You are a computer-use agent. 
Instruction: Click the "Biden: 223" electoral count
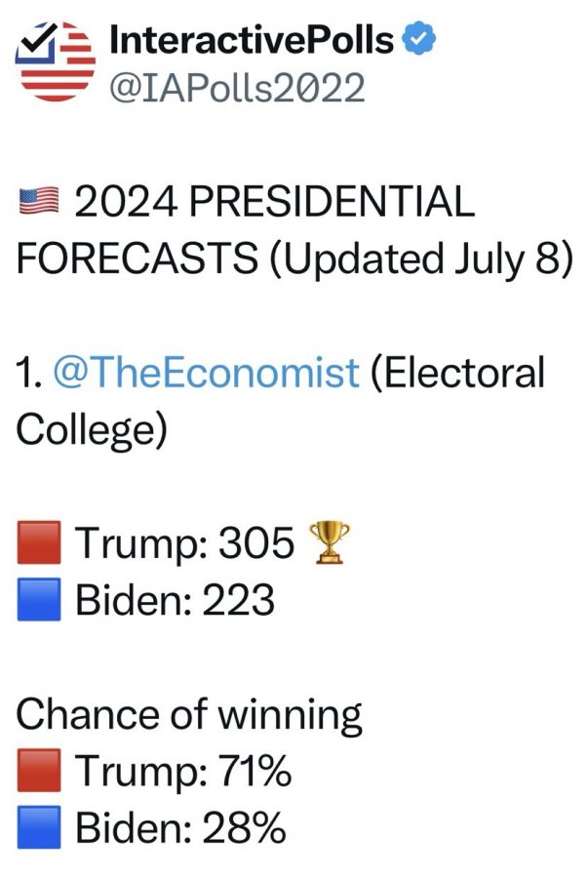click(x=175, y=601)
